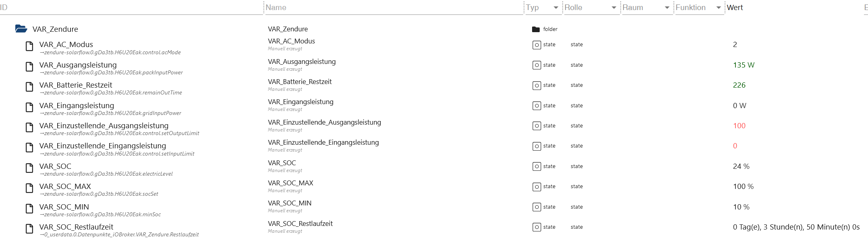
Task: Click the state type icon in VAR_Ausgangsleistung row
Action: click(x=537, y=65)
